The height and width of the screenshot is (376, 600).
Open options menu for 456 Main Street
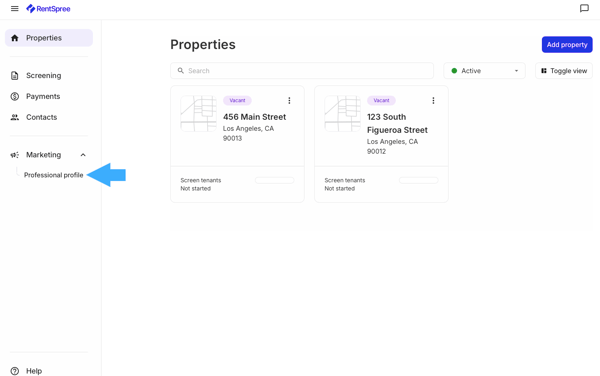[x=289, y=101]
